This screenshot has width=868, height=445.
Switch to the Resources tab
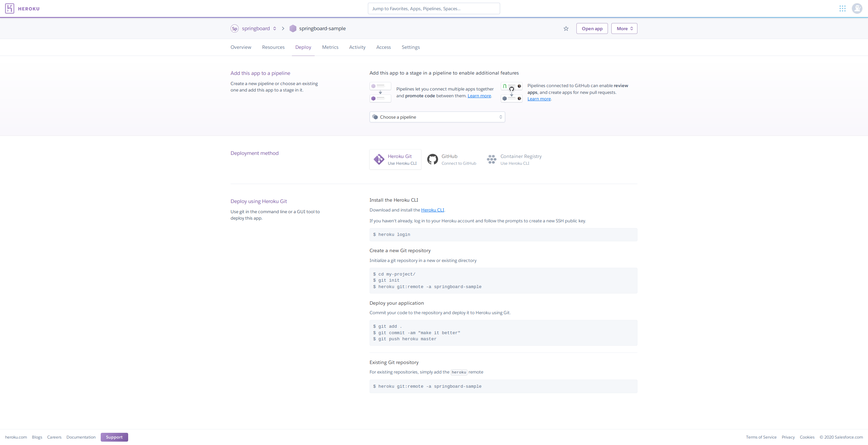click(273, 47)
